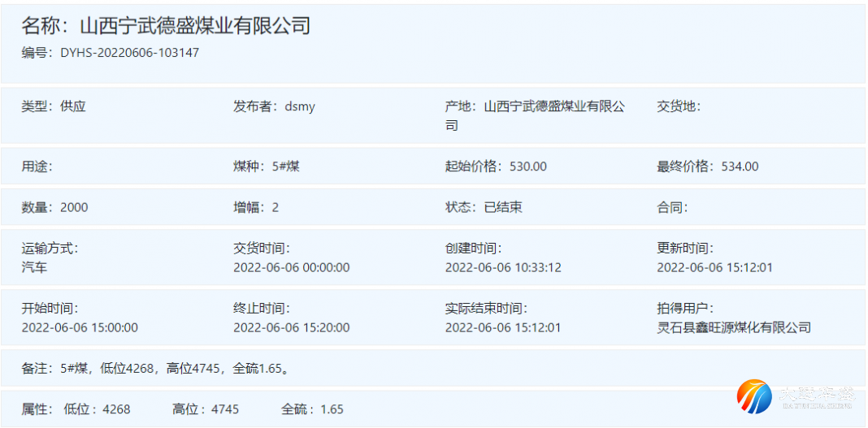
Task: Click the 全硫 1.65 attribute in 属性 row
Action: click(313, 409)
